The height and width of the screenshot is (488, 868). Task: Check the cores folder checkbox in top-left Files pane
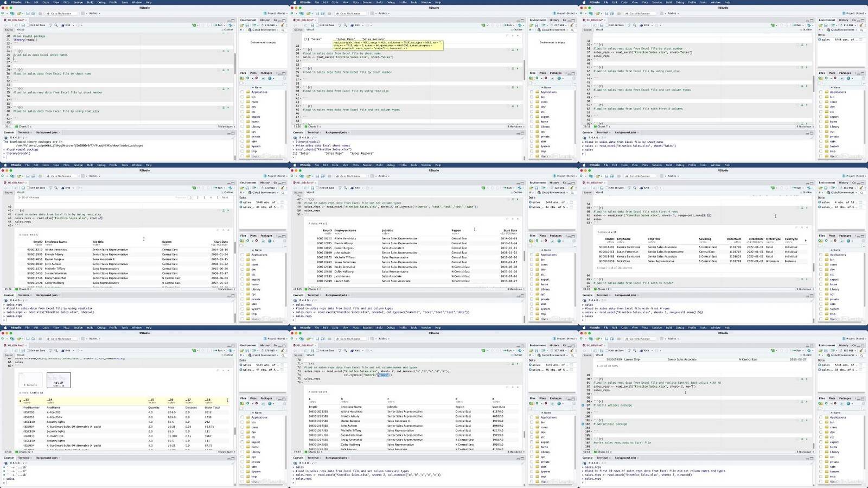(x=242, y=102)
